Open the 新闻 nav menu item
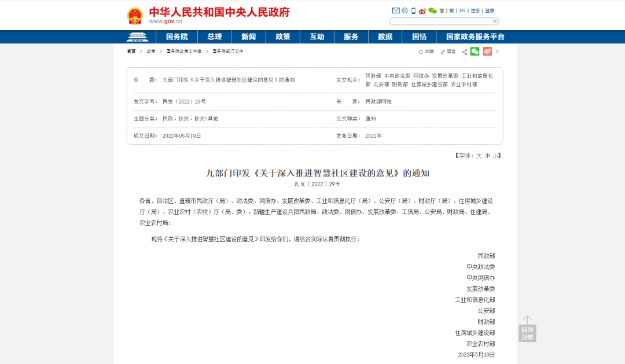Image resolution: width=625 pixels, height=364 pixels. (x=248, y=36)
